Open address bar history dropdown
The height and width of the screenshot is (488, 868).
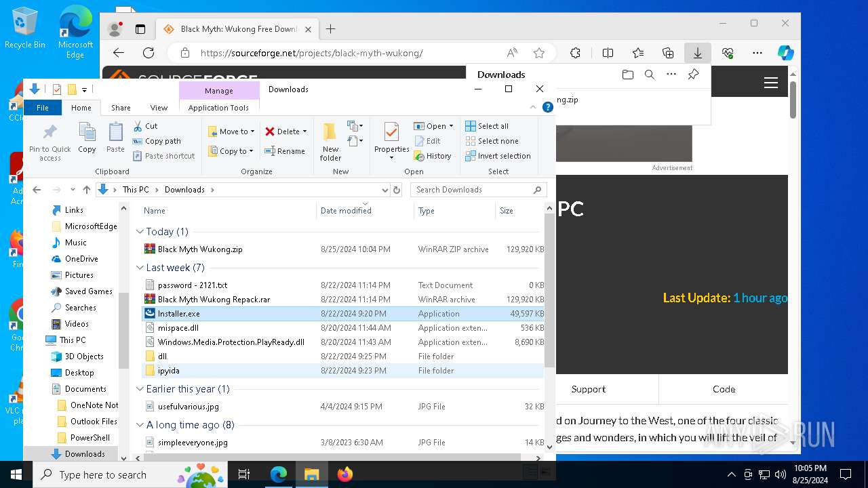pyautogui.click(x=385, y=190)
